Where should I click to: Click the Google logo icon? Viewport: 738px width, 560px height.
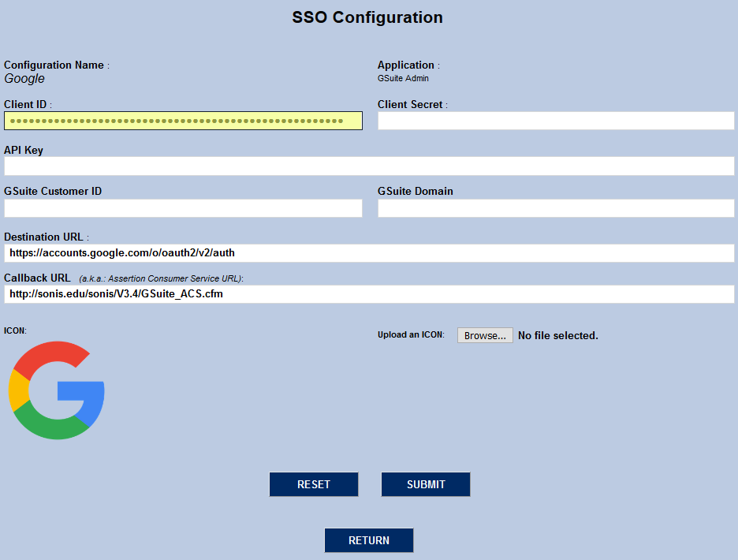pyautogui.click(x=57, y=390)
